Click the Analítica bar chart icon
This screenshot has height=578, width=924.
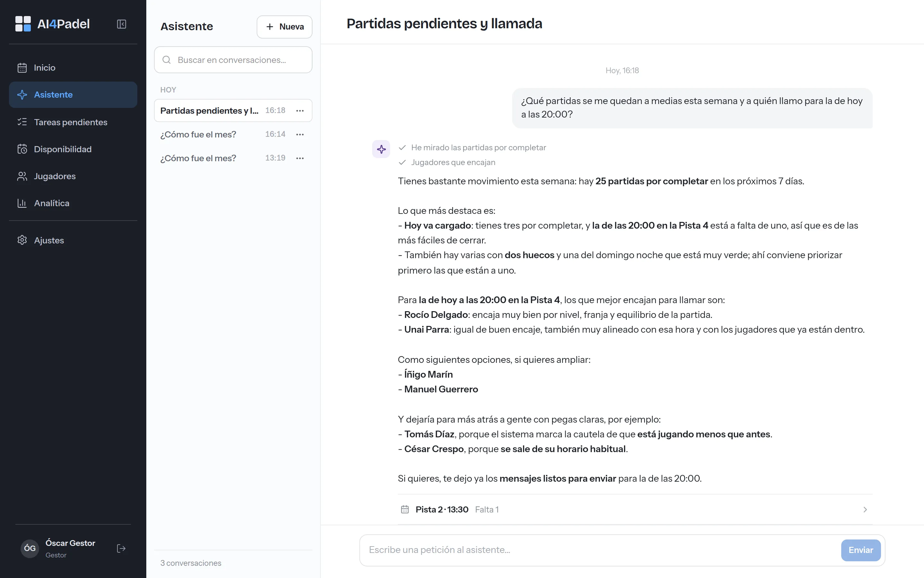(x=22, y=203)
